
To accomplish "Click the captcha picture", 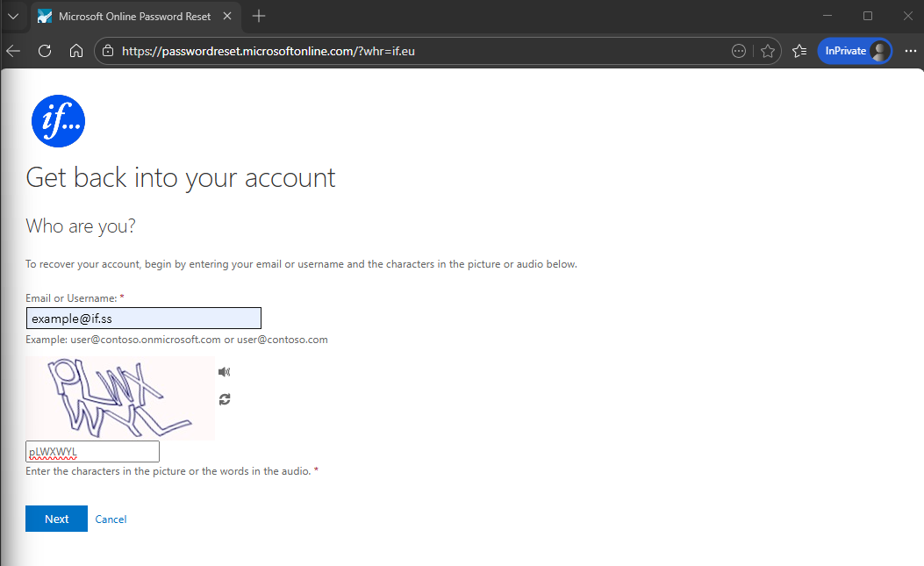I will pyautogui.click(x=120, y=398).
